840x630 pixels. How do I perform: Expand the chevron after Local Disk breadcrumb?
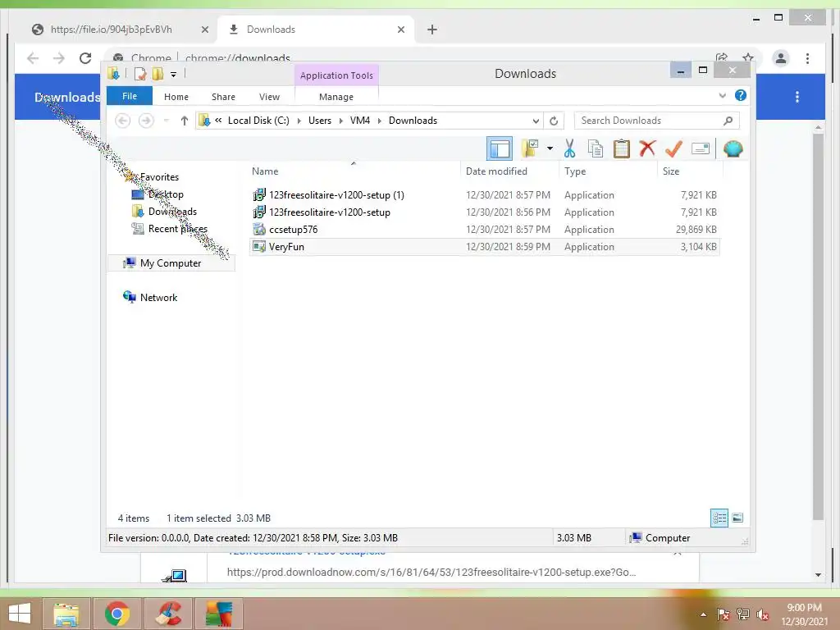tap(299, 121)
